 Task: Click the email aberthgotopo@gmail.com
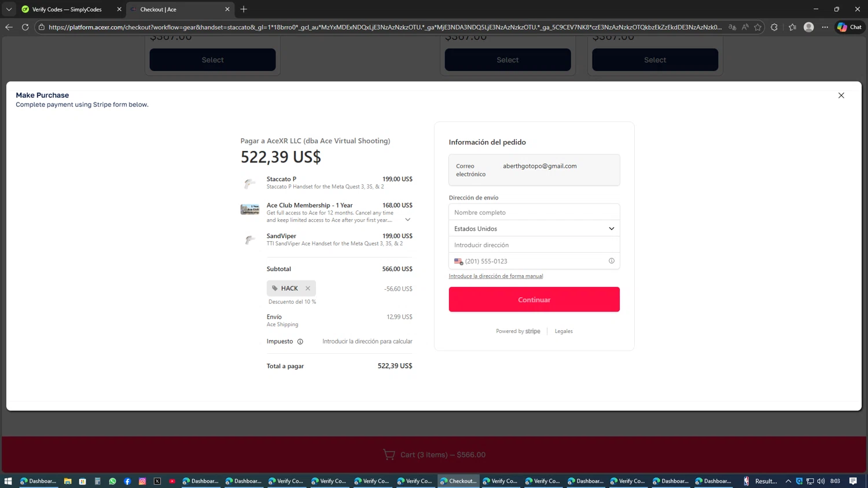(x=539, y=166)
